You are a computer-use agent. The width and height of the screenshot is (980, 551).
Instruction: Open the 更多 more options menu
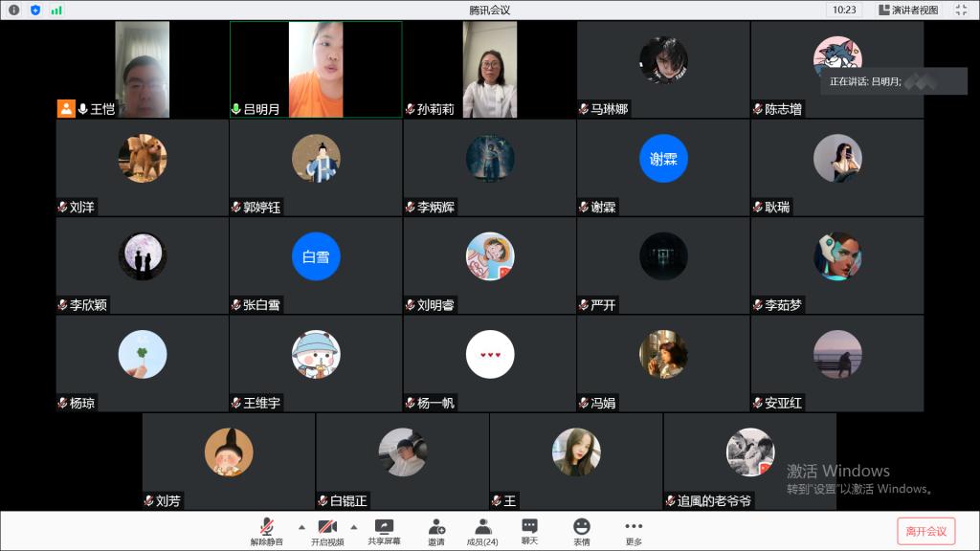(x=634, y=530)
